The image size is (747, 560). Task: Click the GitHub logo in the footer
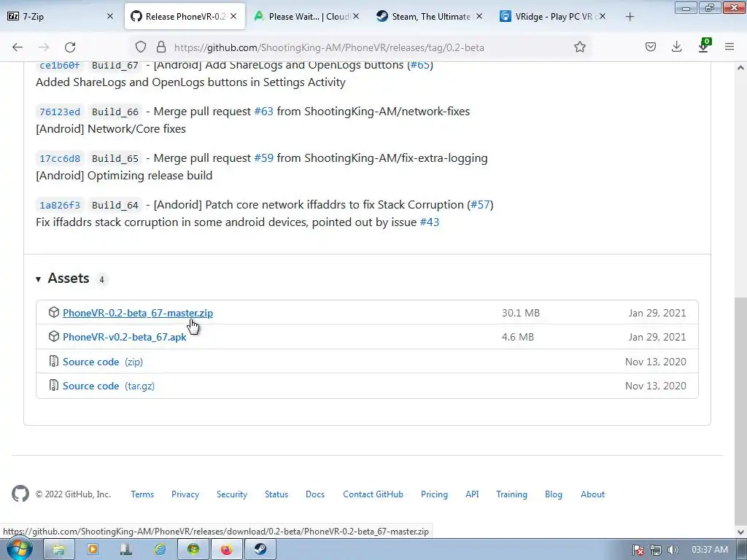click(20, 494)
